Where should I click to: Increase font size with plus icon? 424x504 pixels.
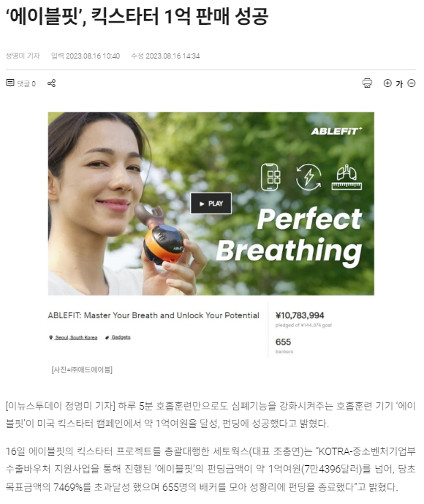pos(387,83)
